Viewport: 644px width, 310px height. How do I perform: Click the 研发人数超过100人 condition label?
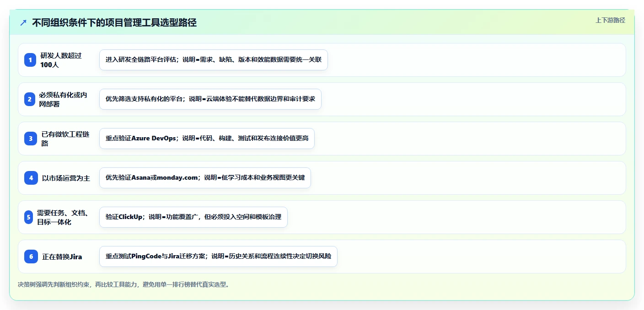[x=61, y=60]
